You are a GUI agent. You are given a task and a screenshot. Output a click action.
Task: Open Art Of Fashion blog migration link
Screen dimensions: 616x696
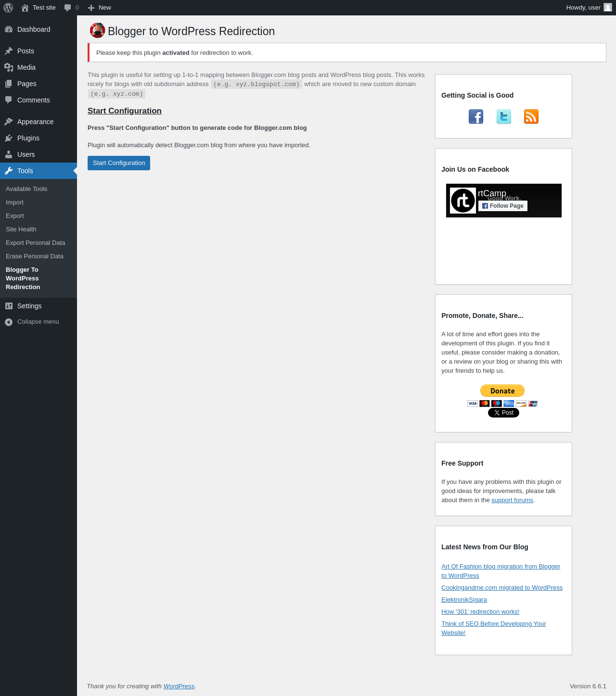click(501, 571)
